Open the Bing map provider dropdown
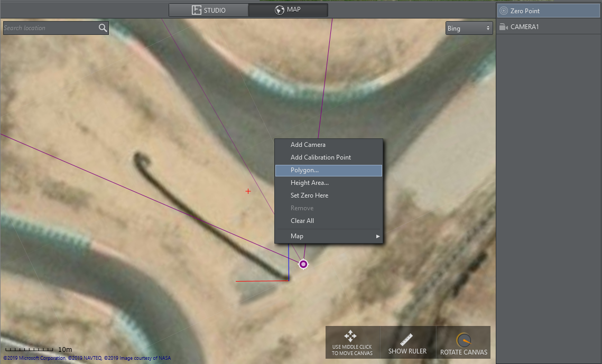 [469, 29]
